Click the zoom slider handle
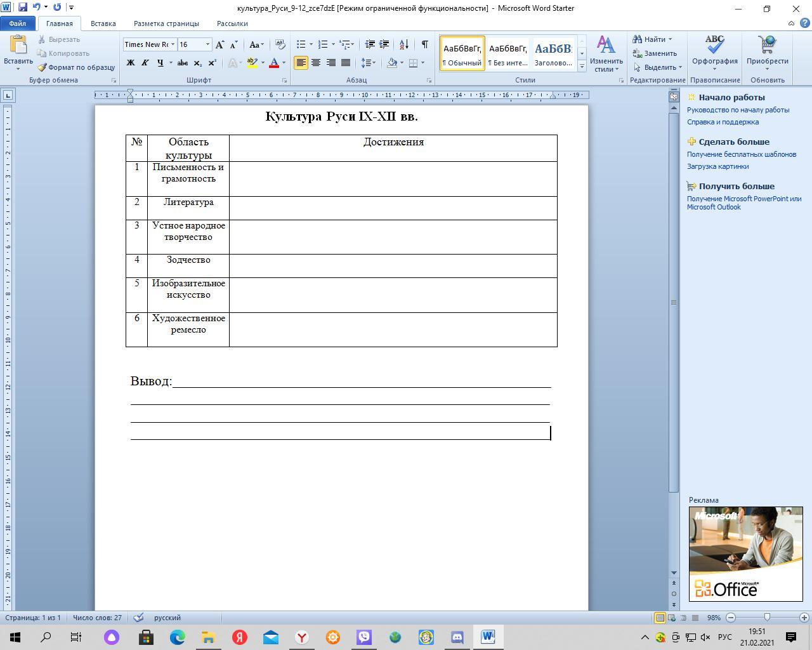 (767, 618)
